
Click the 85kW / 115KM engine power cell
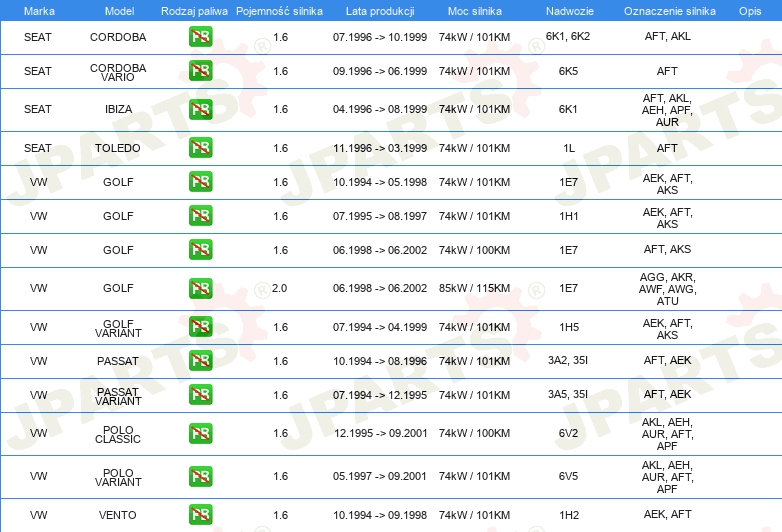coord(474,288)
